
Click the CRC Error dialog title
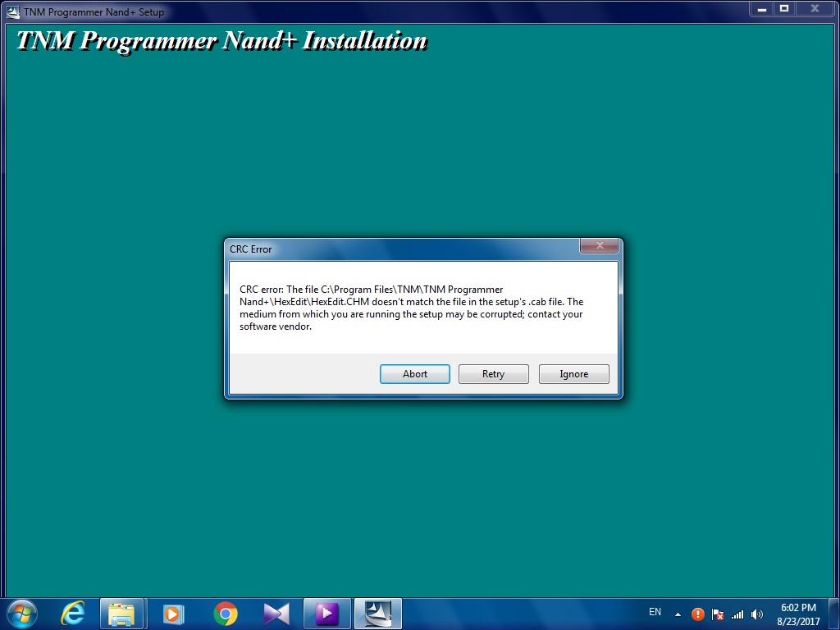coord(251,249)
